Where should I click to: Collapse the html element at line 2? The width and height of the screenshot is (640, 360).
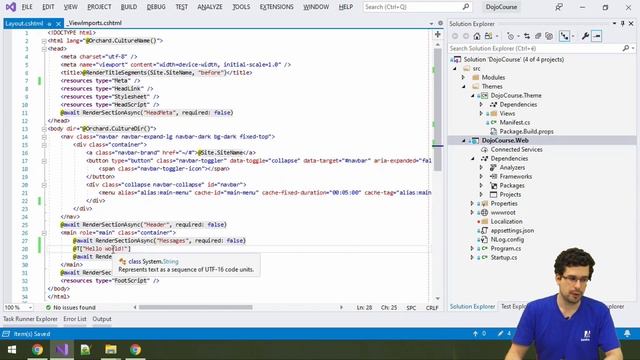(x=44, y=41)
